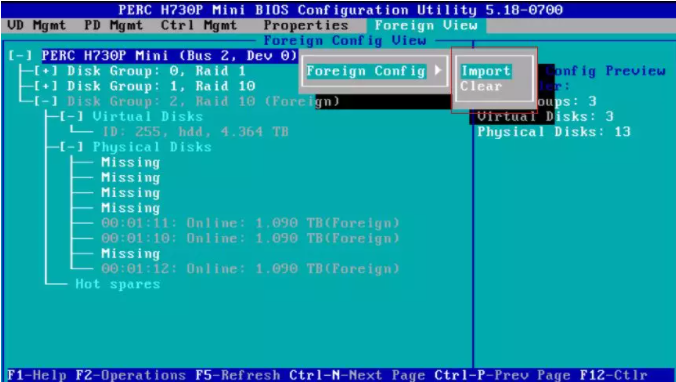
Task: Choose Clear from the submenu
Action: click(481, 86)
